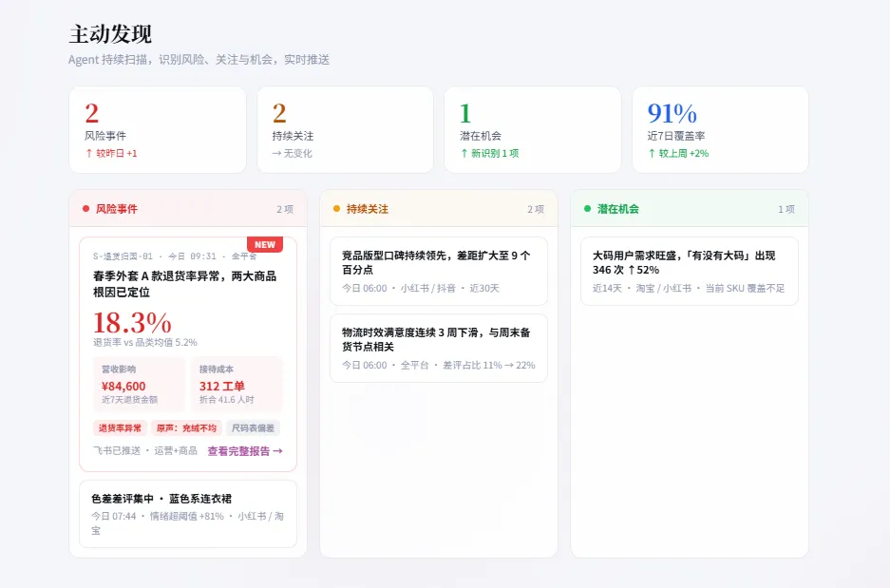890x588 pixels.
Task: Select the 尺码表偏差 tag
Action: [254, 428]
